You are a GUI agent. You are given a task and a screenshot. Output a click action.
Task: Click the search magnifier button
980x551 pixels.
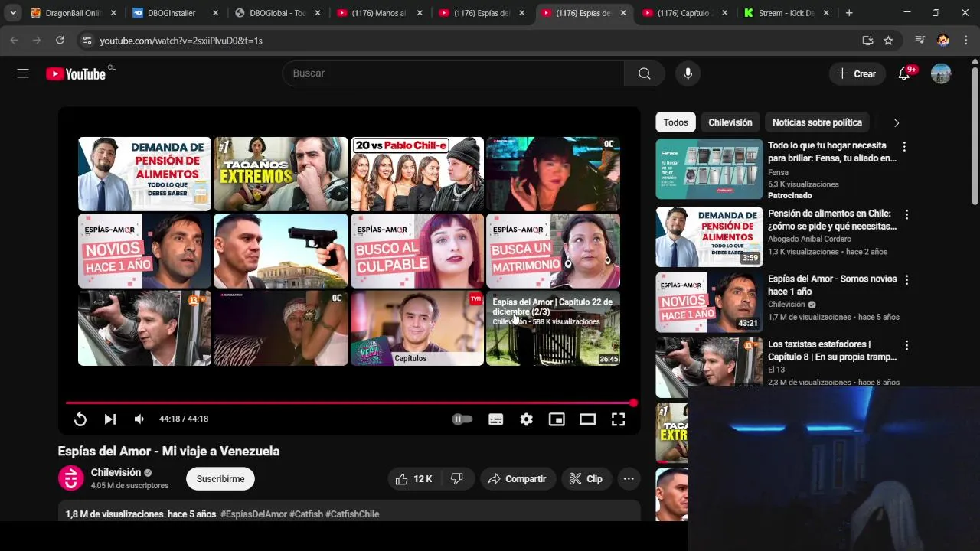[x=645, y=73]
